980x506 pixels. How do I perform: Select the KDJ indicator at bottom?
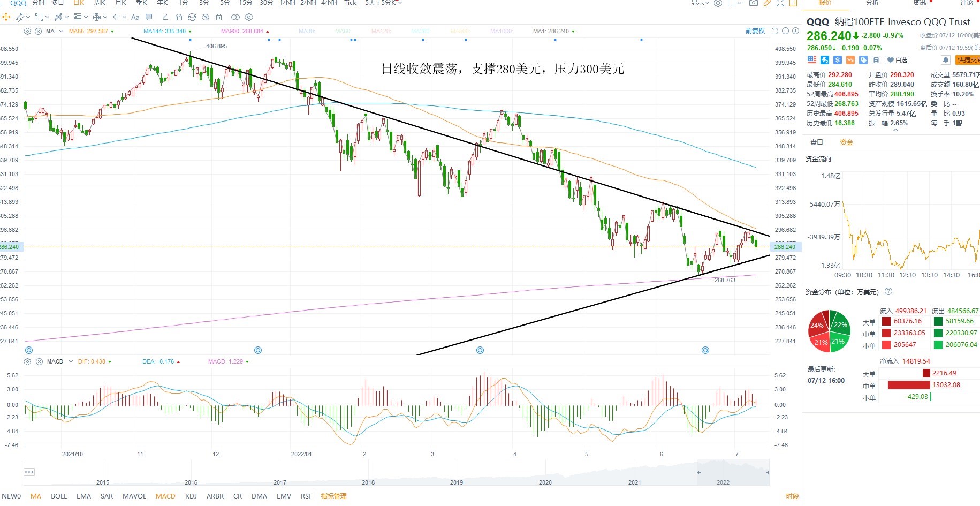tap(191, 496)
